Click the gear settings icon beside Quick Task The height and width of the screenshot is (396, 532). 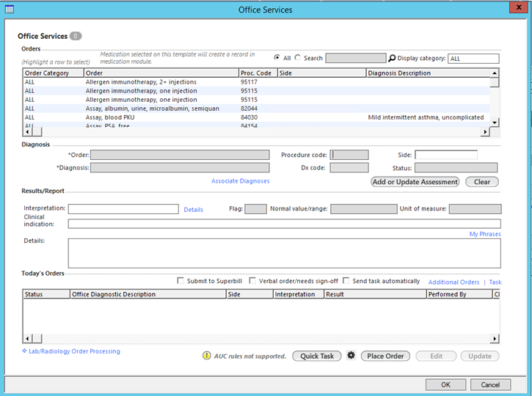tap(351, 356)
